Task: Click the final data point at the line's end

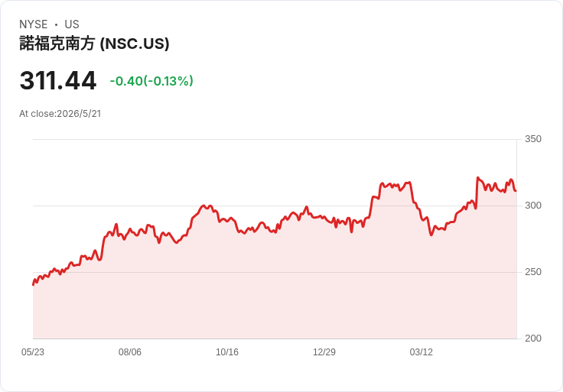Action: (516, 191)
